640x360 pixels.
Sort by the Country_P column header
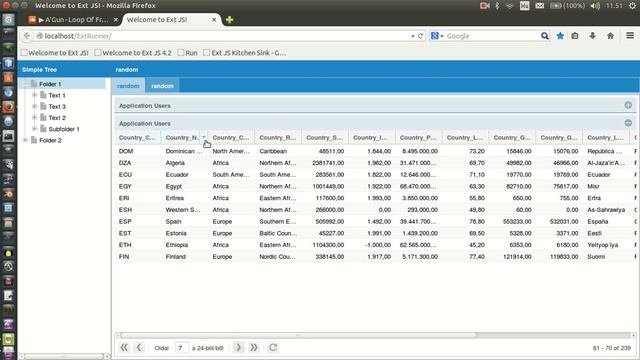418,138
